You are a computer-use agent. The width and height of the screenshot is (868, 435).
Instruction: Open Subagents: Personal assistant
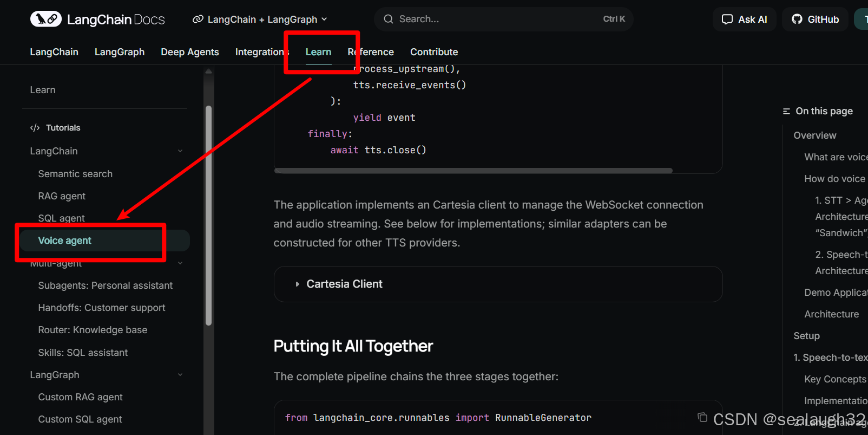[x=106, y=285]
